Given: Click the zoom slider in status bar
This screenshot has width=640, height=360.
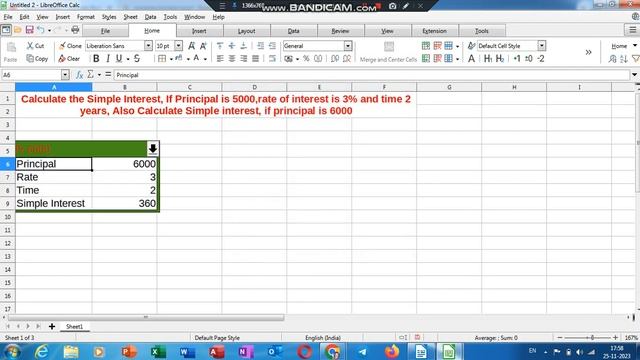Looking at the screenshot, I should (x=588, y=338).
